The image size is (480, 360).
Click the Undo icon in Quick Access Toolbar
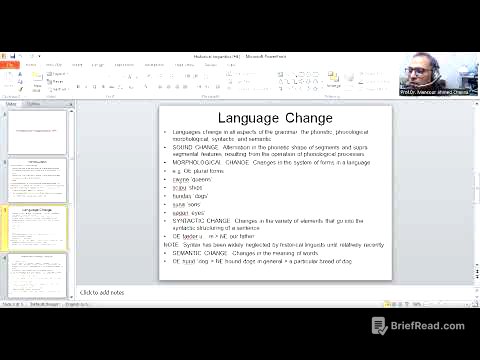(21, 56)
